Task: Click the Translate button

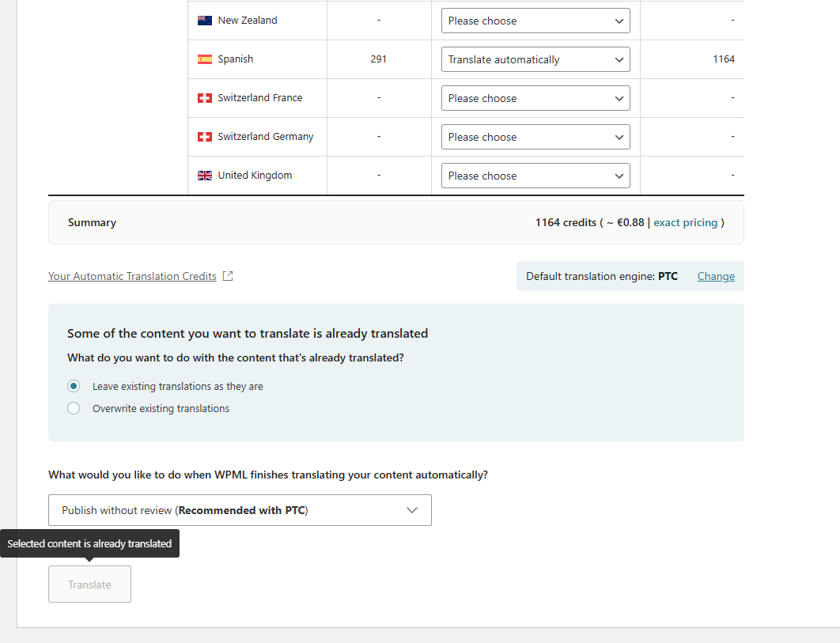Action: click(x=89, y=584)
